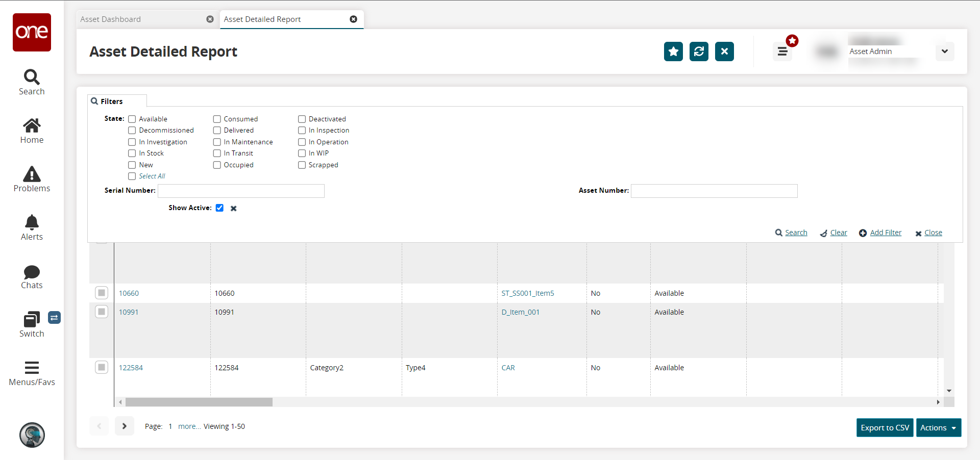The width and height of the screenshot is (980, 460).
Task: Refresh the Asset Detailed Report
Action: (x=699, y=52)
